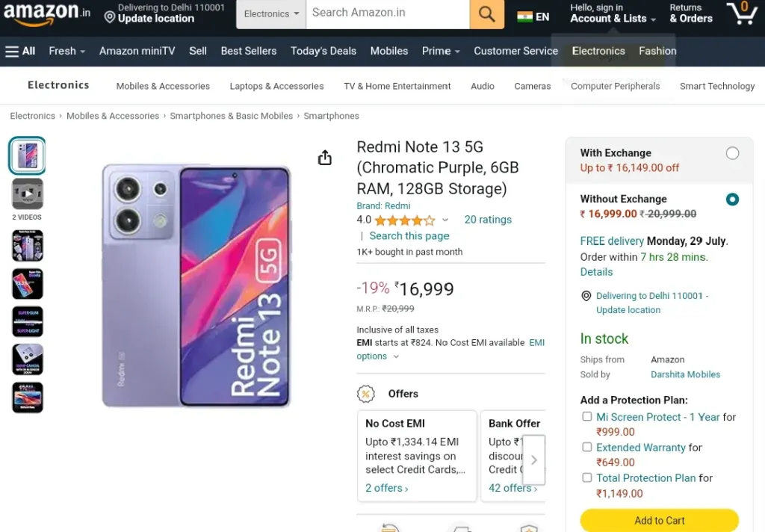Image resolution: width=765 pixels, height=532 pixels.
Task: Enable the Total Protection Plan checkbox
Action: click(x=587, y=477)
